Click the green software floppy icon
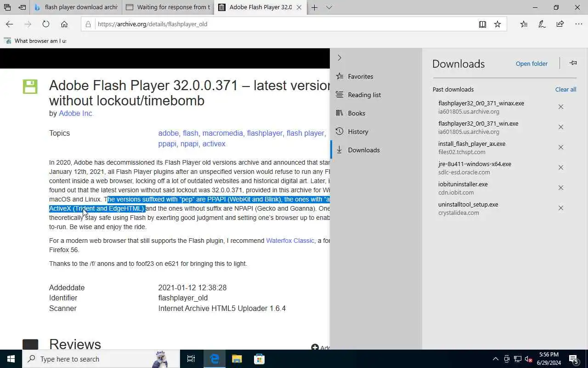 coord(30,86)
